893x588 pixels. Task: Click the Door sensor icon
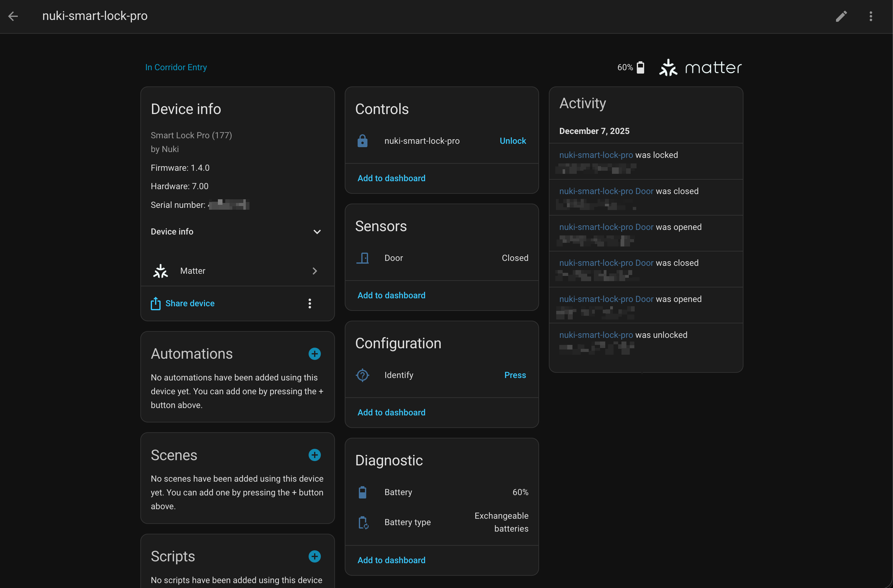(362, 258)
